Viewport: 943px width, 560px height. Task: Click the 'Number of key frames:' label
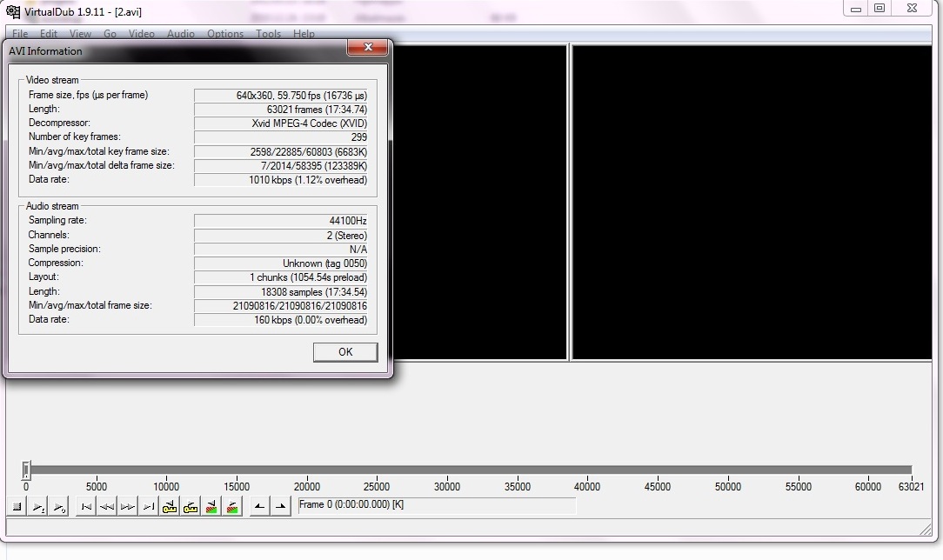75,137
